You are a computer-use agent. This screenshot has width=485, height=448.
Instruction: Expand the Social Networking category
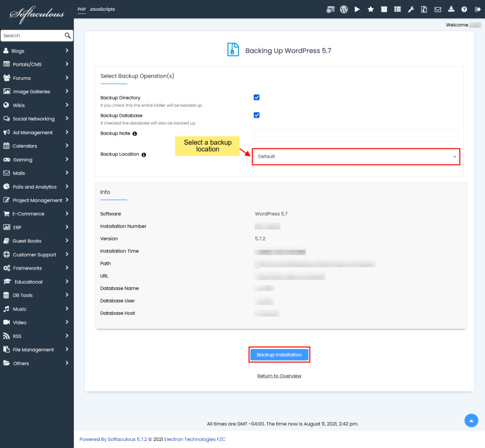click(37, 119)
